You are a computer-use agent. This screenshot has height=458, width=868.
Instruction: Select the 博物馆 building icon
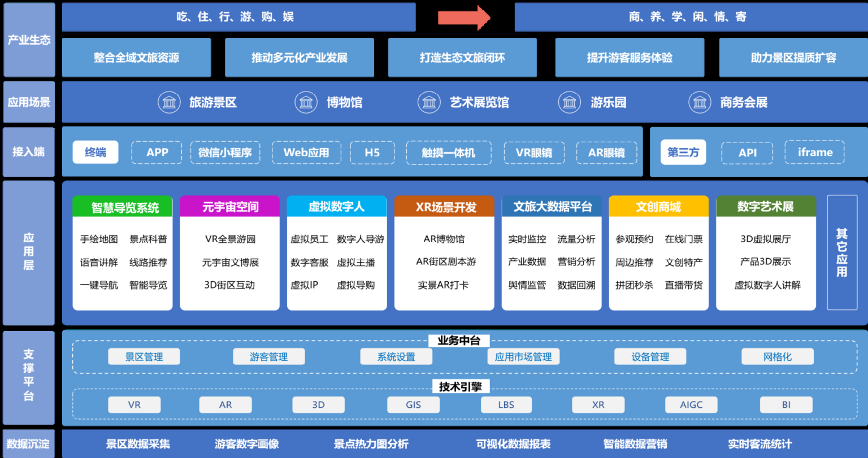(306, 102)
